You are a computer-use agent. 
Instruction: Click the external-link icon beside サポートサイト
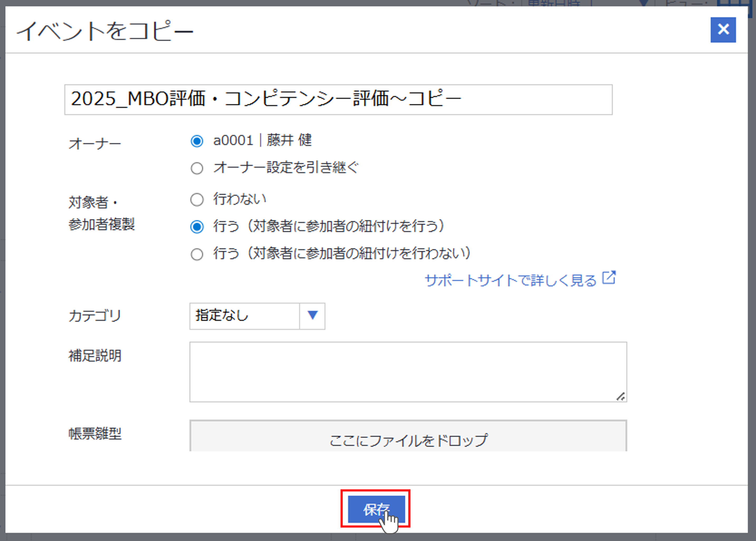tap(609, 277)
